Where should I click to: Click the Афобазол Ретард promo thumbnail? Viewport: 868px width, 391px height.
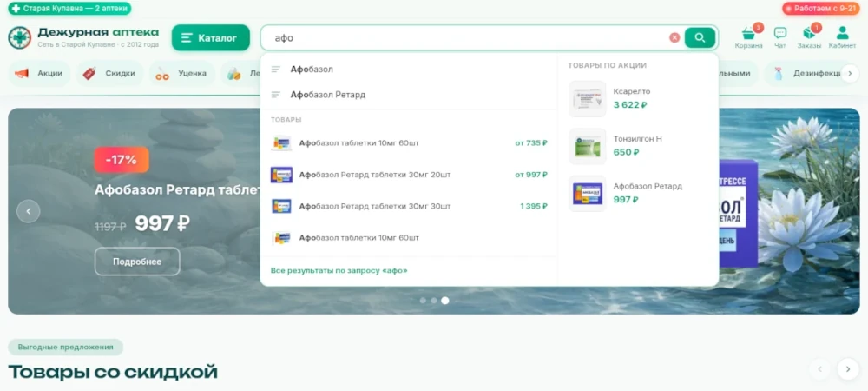coord(588,193)
